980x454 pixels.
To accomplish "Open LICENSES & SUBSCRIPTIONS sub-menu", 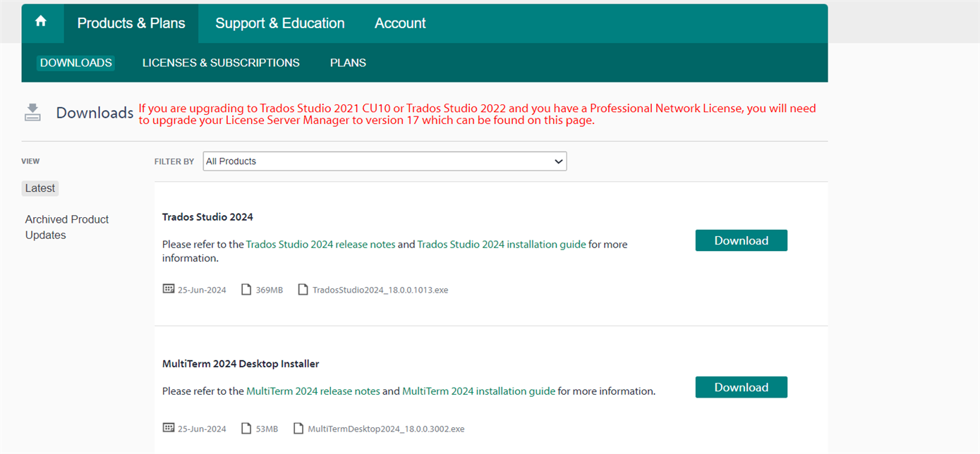I will [221, 63].
